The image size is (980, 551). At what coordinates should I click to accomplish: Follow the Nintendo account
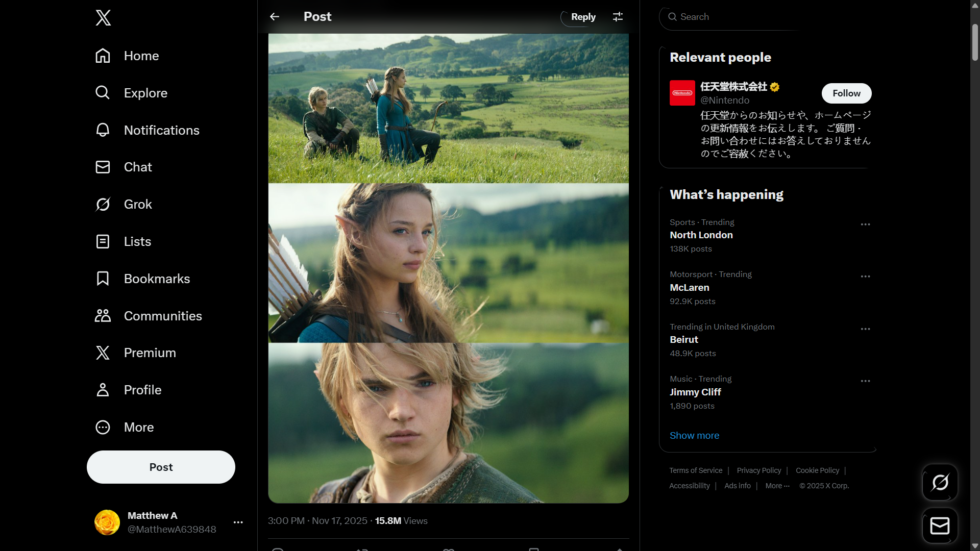846,93
